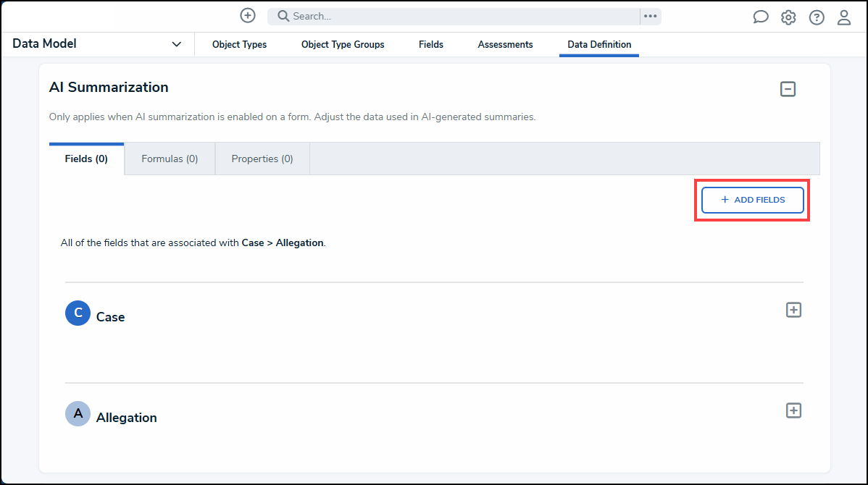This screenshot has width=868, height=485.
Task: Collapse the AI Summarization section
Action: [x=788, y=89]
